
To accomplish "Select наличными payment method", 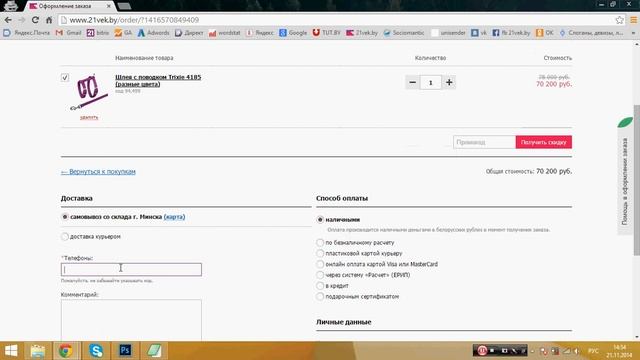I will pyautogui.click(x=320, y=220).
